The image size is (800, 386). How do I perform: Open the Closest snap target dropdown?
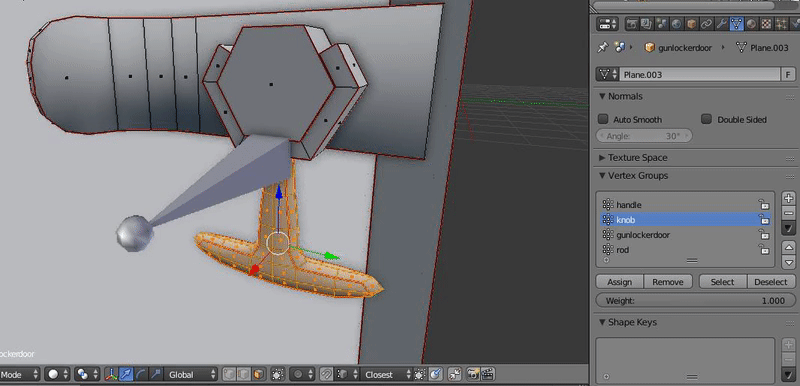[x=386, y=375]
